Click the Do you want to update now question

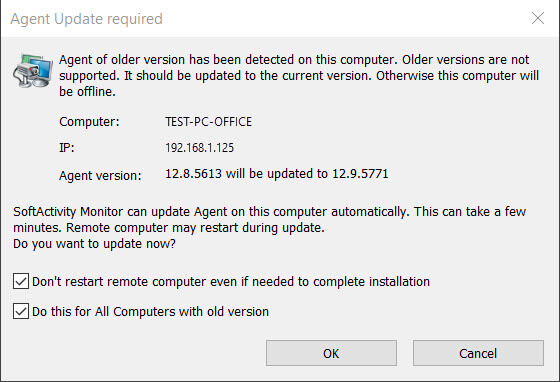tap(94, 244)
